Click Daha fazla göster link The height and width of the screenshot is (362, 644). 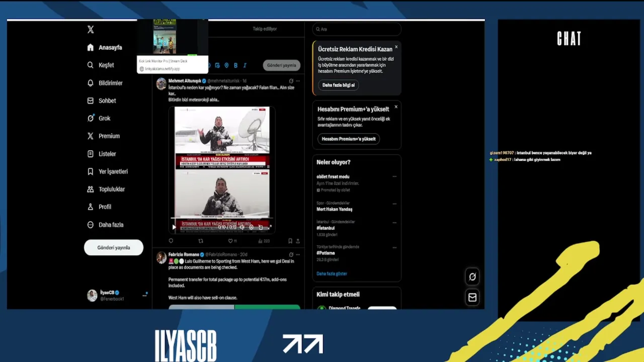click(332, 274)
